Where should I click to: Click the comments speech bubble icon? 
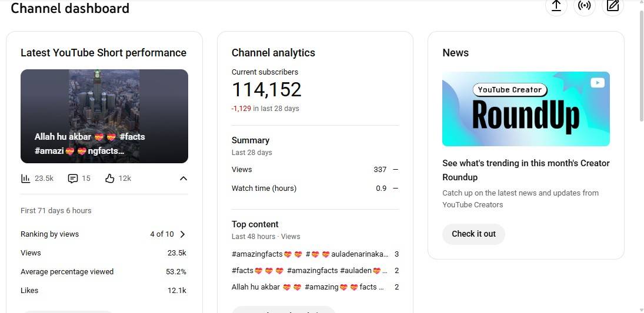pos(73,179)
